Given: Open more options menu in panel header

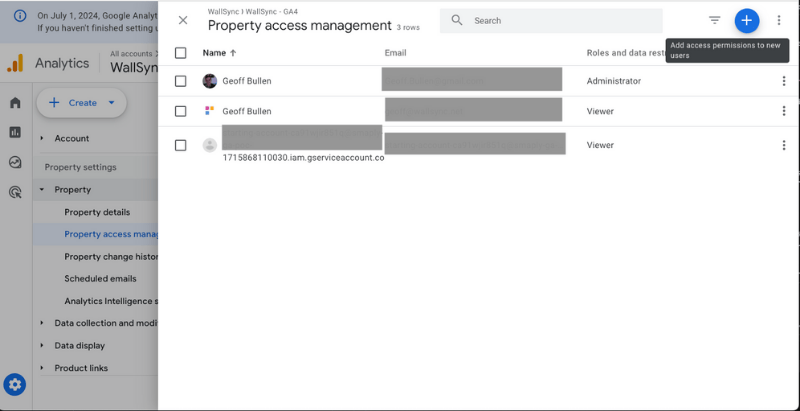Looking at the screenshot, I should click(x=779, y=20).
